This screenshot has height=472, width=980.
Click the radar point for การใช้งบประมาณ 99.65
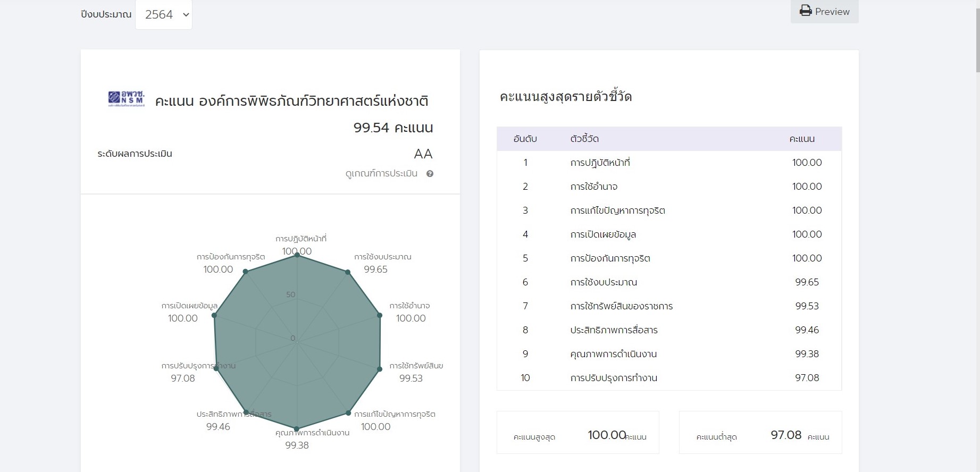(x=348, y=272)
